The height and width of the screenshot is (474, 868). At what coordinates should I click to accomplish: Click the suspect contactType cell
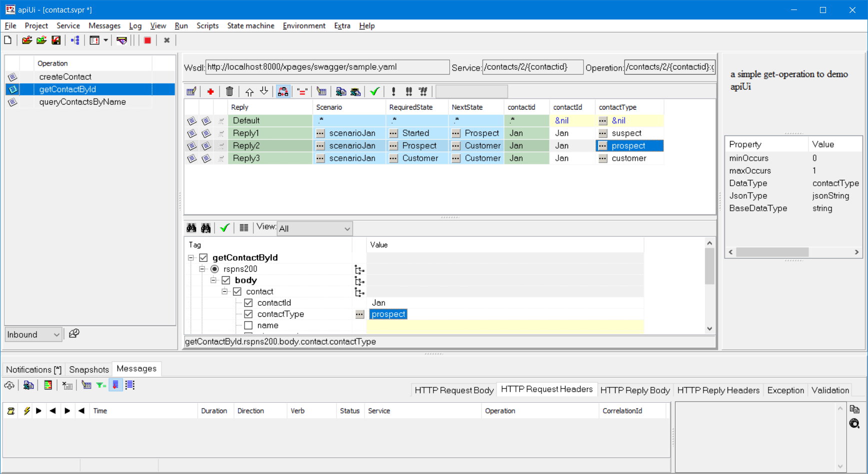tap(629, 133)
